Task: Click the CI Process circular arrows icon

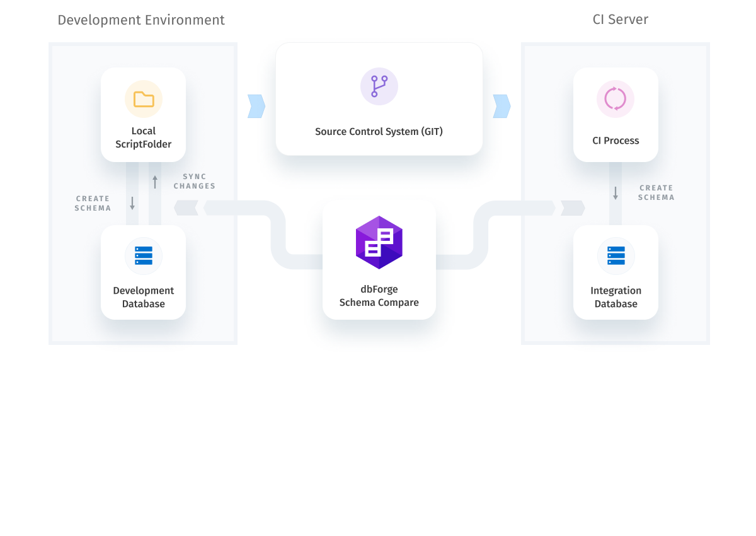Action: [616, 99]
